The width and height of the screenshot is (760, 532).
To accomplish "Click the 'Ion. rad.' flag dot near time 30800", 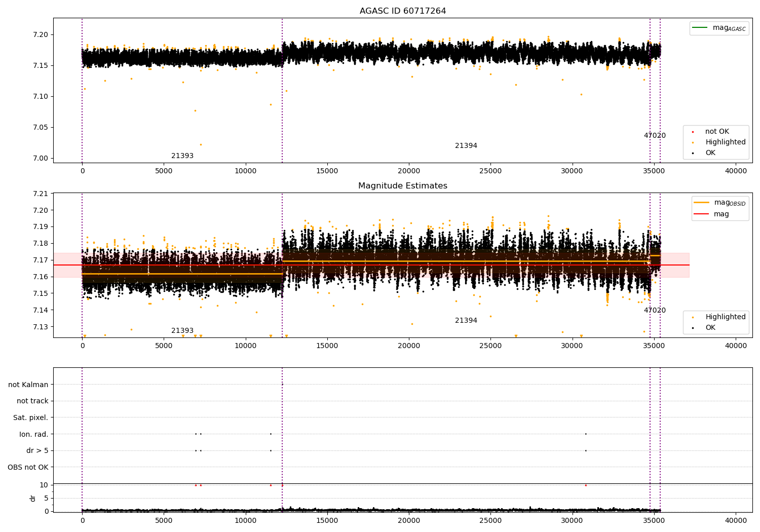I will click(586, 434).
